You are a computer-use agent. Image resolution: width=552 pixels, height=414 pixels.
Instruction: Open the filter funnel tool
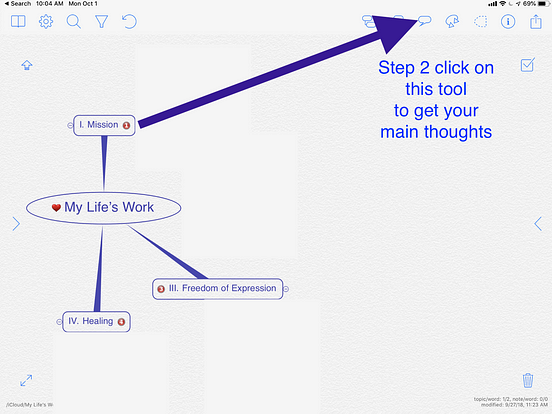101,21
